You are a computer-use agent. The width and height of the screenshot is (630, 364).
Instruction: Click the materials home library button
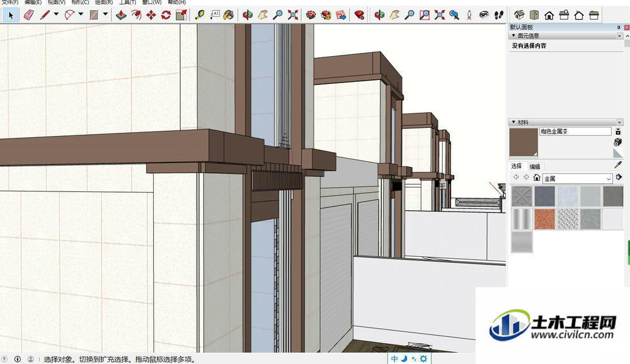pyautogui.click(x=537, y=177)
